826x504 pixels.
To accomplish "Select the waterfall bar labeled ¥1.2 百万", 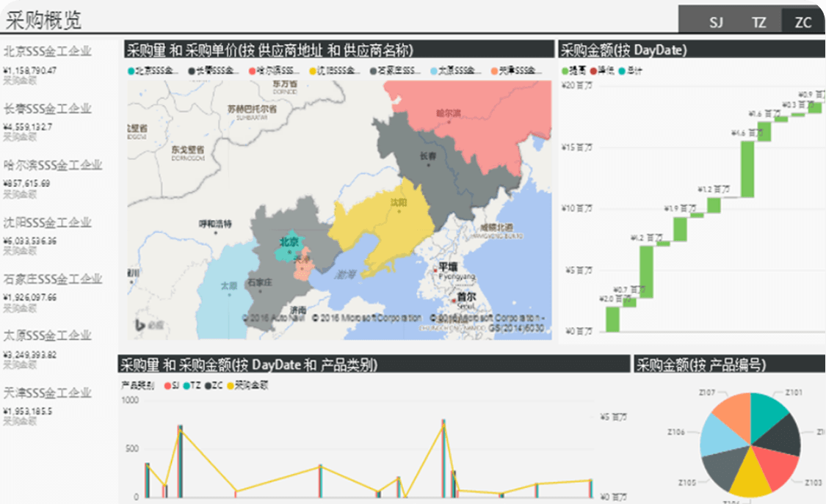I will pyautogui.click(x=714, y=205).
